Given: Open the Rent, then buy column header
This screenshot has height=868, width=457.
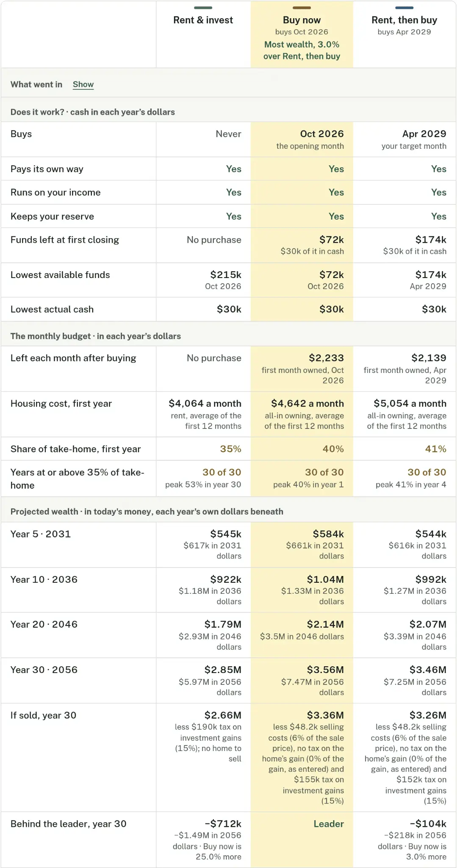Looking at the screenshot, I should (x=404, y=20).
